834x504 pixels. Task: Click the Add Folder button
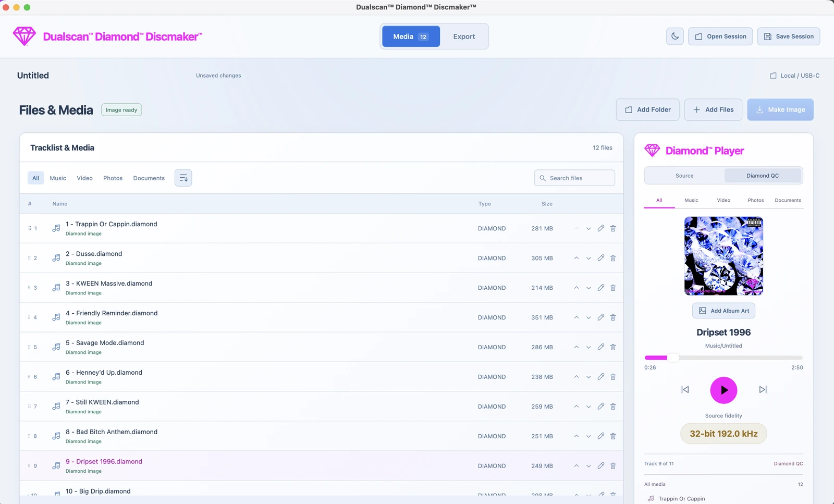point(647,110)
